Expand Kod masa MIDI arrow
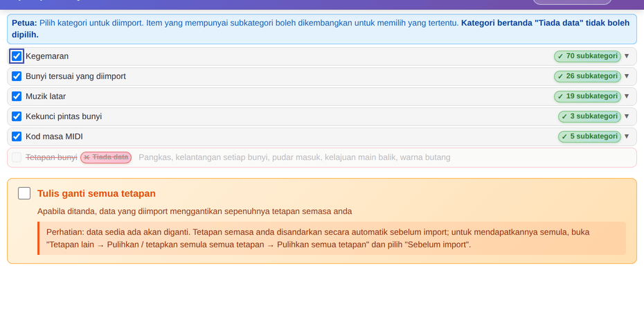 pyautogui.click(x=627, y=136)
